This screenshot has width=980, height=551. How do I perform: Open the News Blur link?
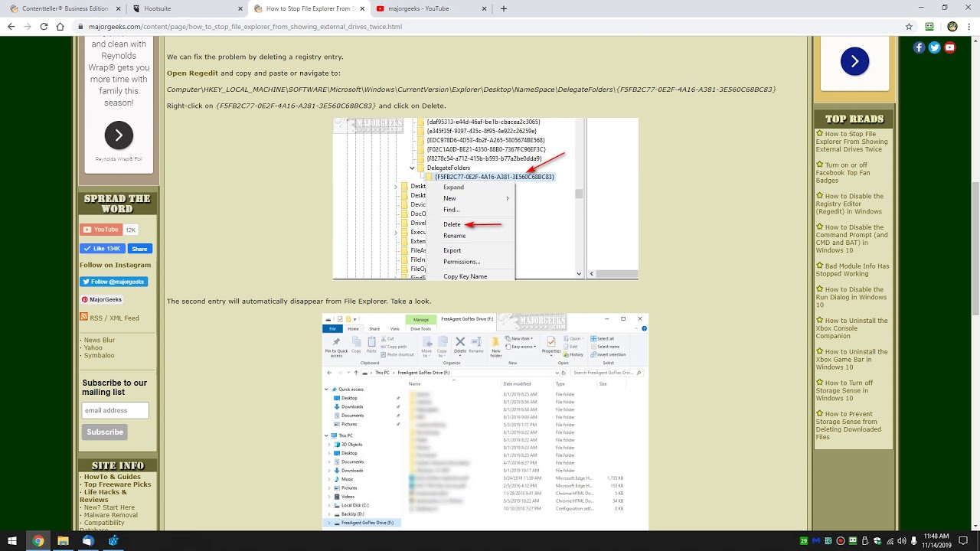(x=100, y=341)
